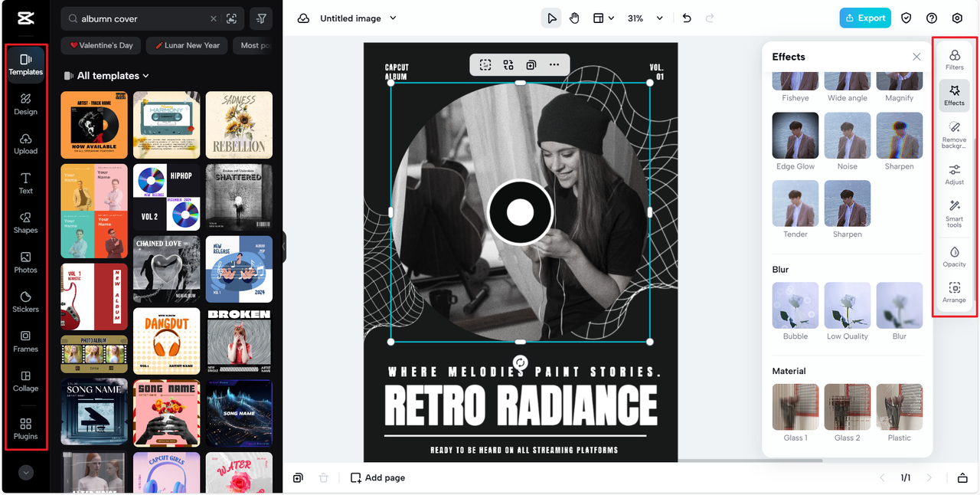
Task: Apply the Glass 1 material effect
Action: coord(795,407)
